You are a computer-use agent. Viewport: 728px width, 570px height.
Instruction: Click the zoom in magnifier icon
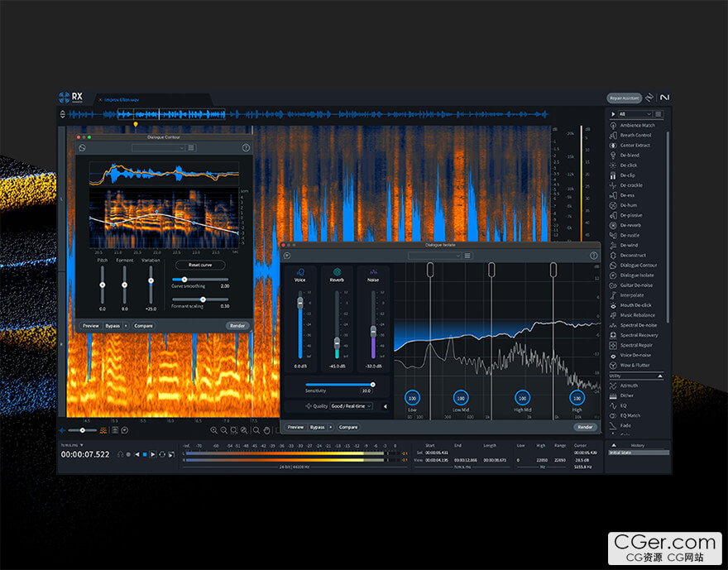point(214,430)
